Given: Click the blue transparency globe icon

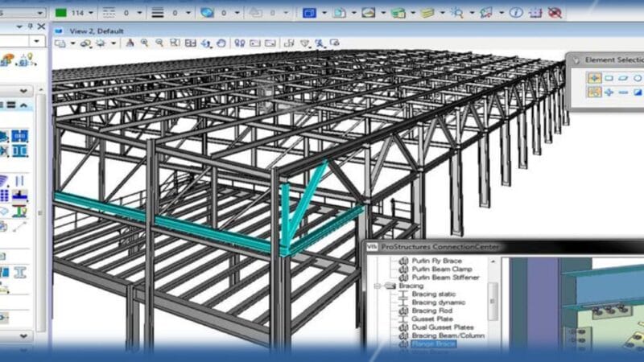Looking at the screenshot, I should (x=207, y=13).
